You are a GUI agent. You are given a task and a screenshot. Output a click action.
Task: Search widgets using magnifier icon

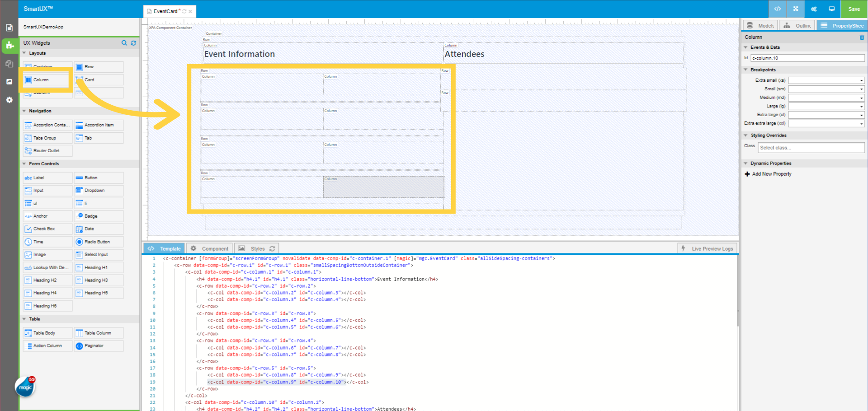pos(124,43)
